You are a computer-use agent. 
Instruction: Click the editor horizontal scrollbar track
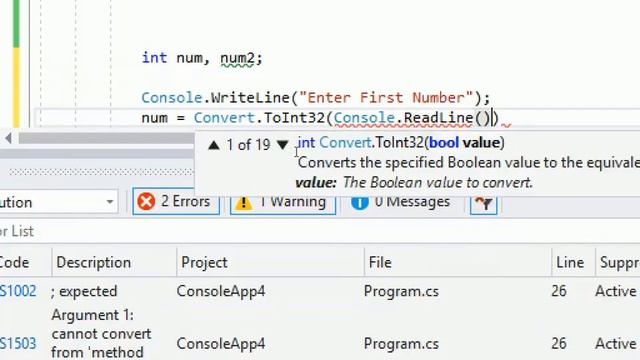point(106,138)
